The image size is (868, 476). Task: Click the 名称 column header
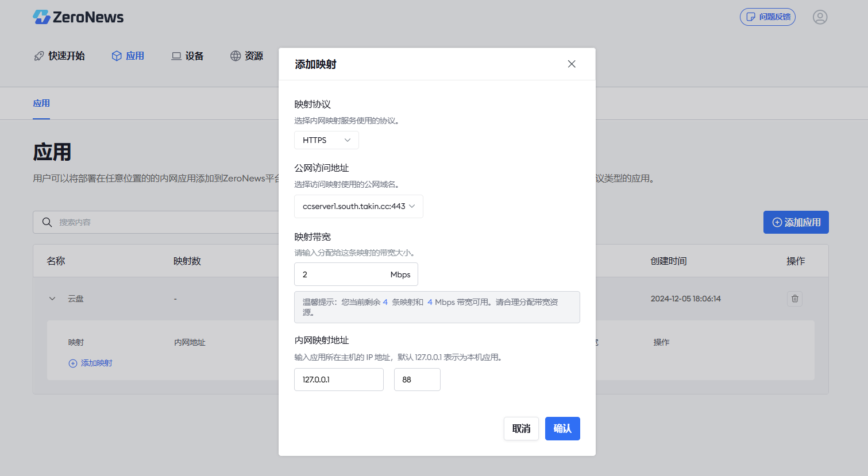tap(56, 261)
